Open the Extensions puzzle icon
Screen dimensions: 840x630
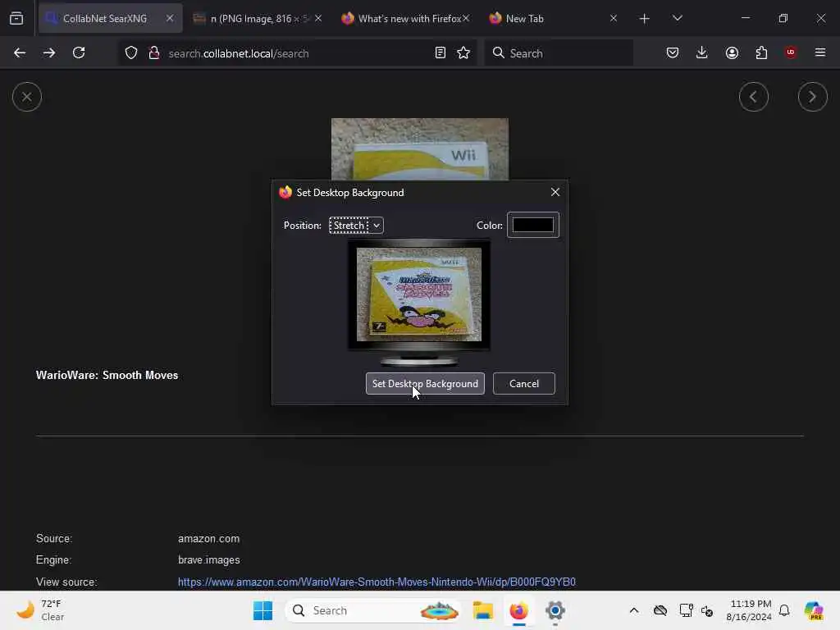click(761, 52)
